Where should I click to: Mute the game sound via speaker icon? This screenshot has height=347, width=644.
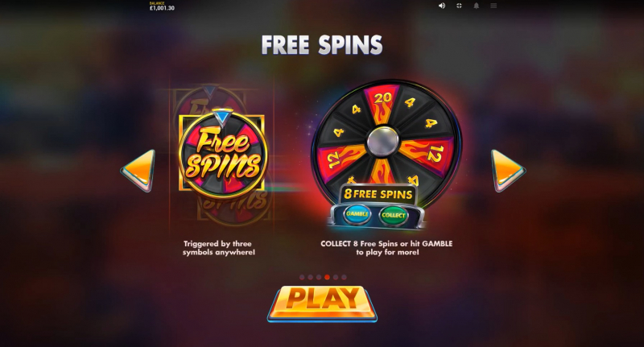[441, 6]
